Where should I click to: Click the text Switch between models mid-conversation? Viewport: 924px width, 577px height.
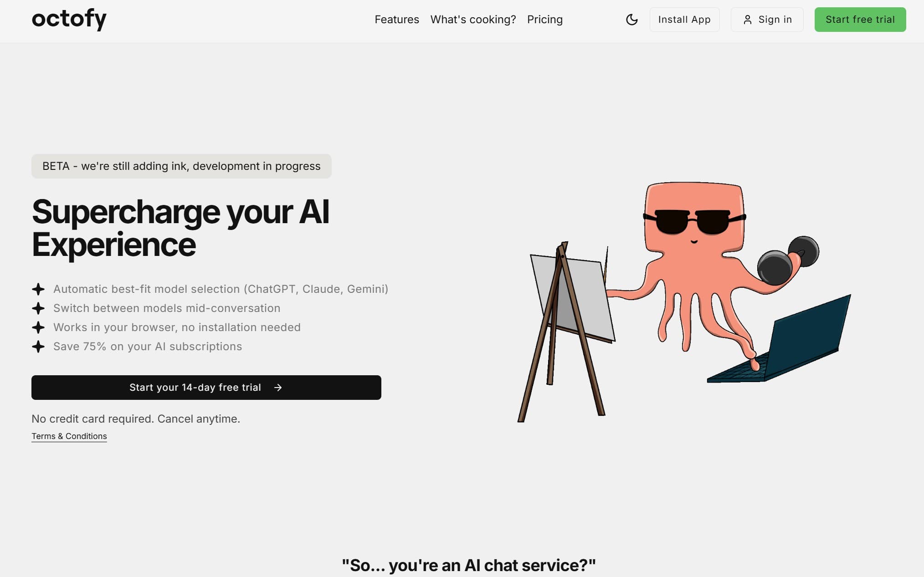pyautogui.click(x=167, y=308)
